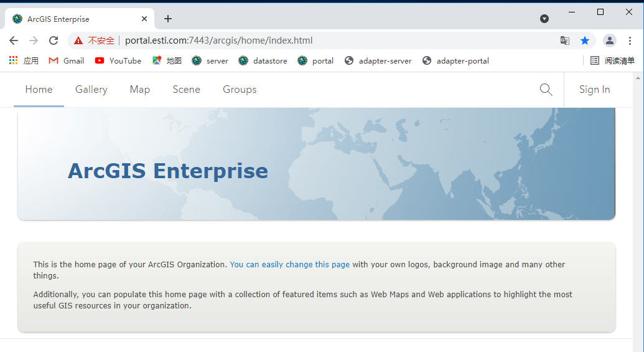This screenshot has width=644, height=352.
Task: Close the ArcGIS Enterprise tab
Action: tap(144, 19)
